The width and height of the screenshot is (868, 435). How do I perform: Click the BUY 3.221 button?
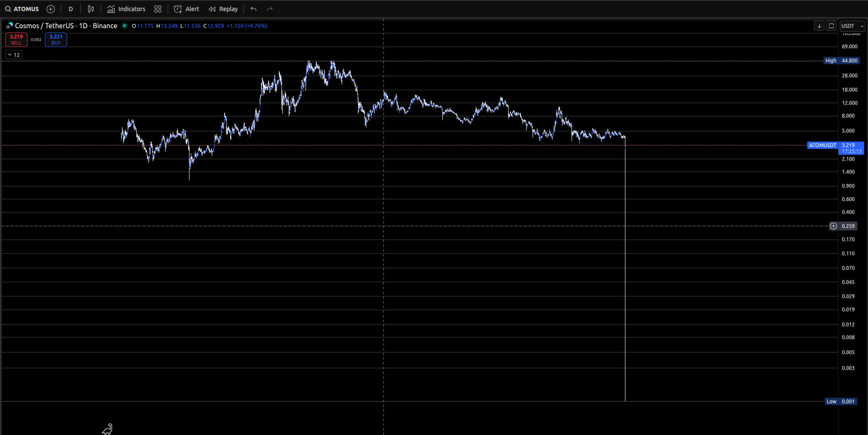click(x=56, y=40)
